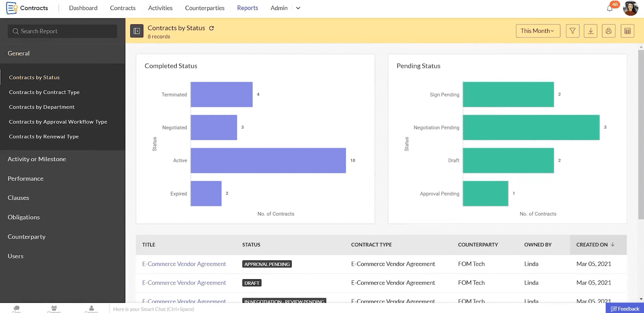Click the Feedback button
Screen dimensions: 644x313
pos(625,309)
